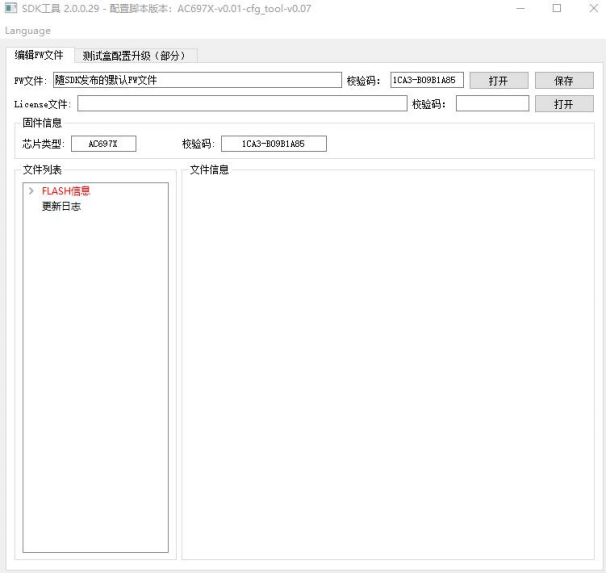The width and height of the screenshot is (606, 573).
Task: Click the License文件 path input field
Action: coord(242,104)
